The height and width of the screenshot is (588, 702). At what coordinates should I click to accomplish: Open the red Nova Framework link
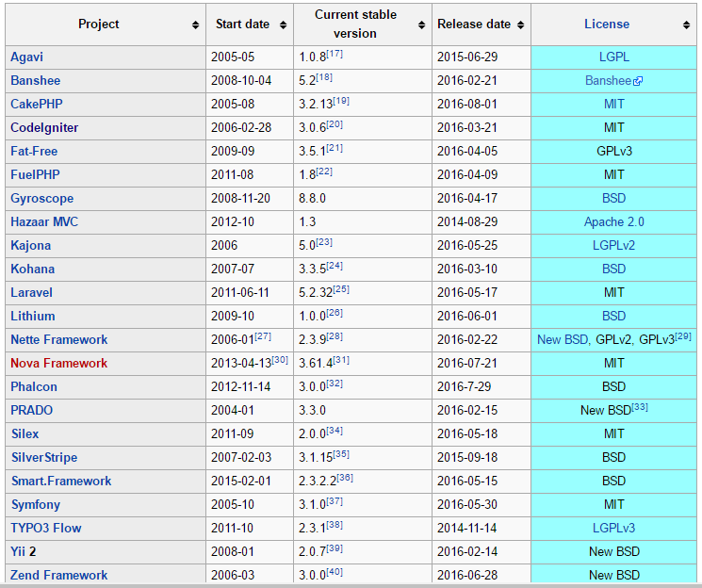[x=59, y=363]
